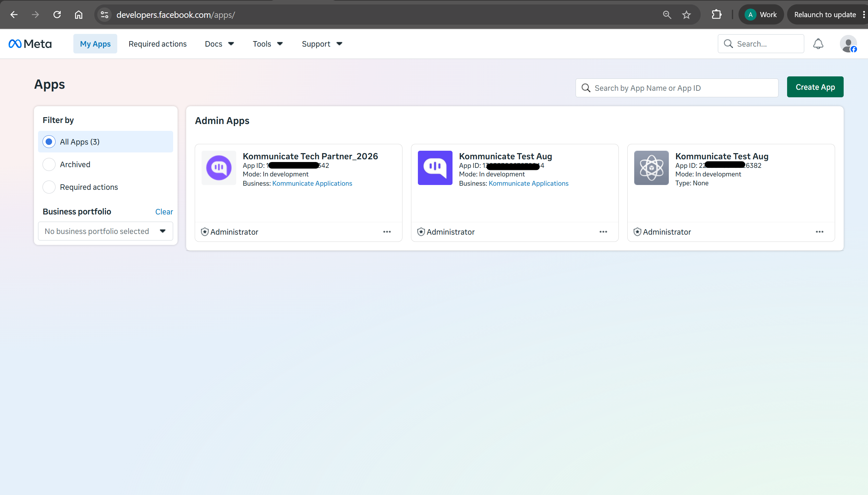868x495 pixels.
Task: Open the account profile avatar
Action: pyautogui.click(x=848, y=44)
